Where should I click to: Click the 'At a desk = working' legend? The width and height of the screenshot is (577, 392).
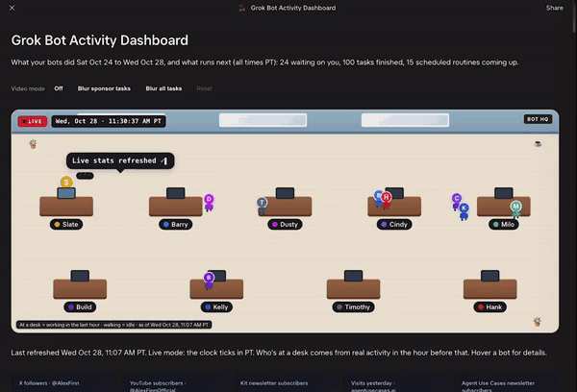(114, 325)
